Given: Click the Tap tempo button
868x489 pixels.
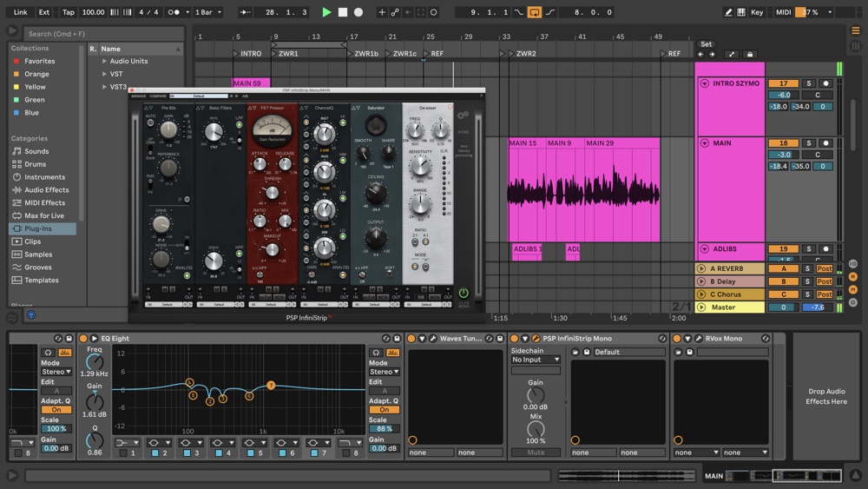Looking at the screenshot, I should tap(68, 12).
